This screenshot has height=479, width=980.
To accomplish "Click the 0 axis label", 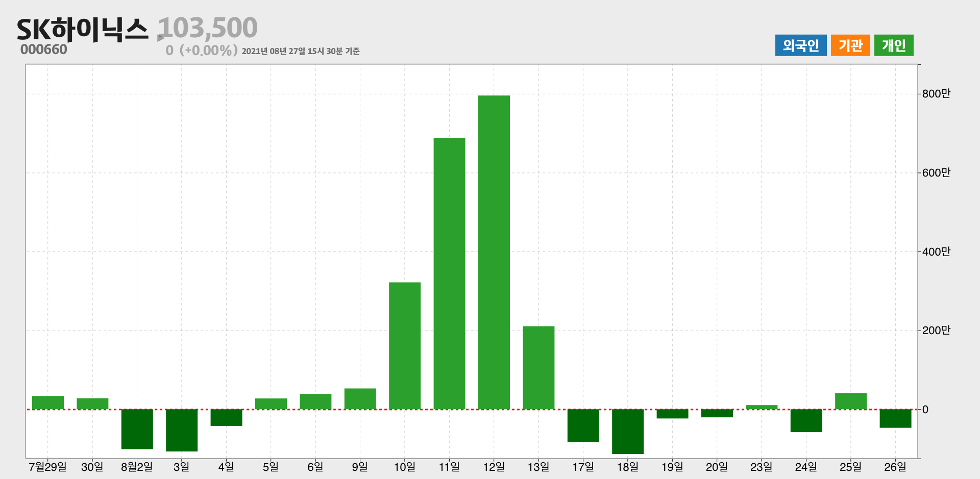I will tap(925, 410).
